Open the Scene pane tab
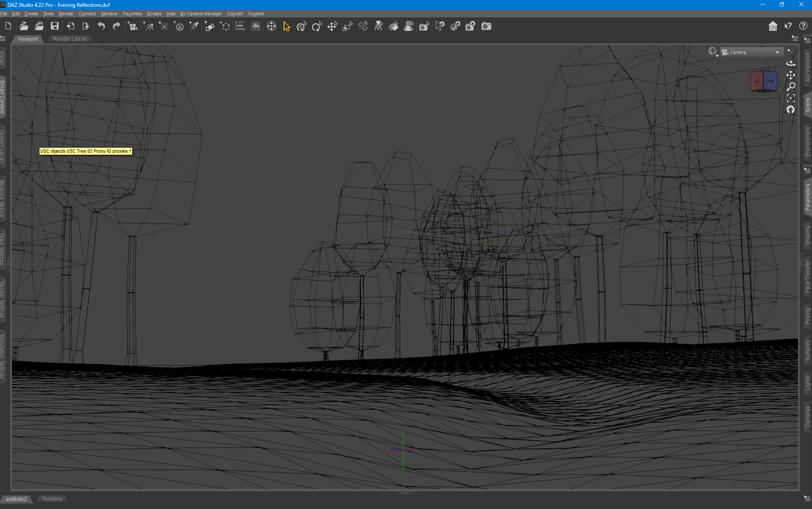 (807, 105)
